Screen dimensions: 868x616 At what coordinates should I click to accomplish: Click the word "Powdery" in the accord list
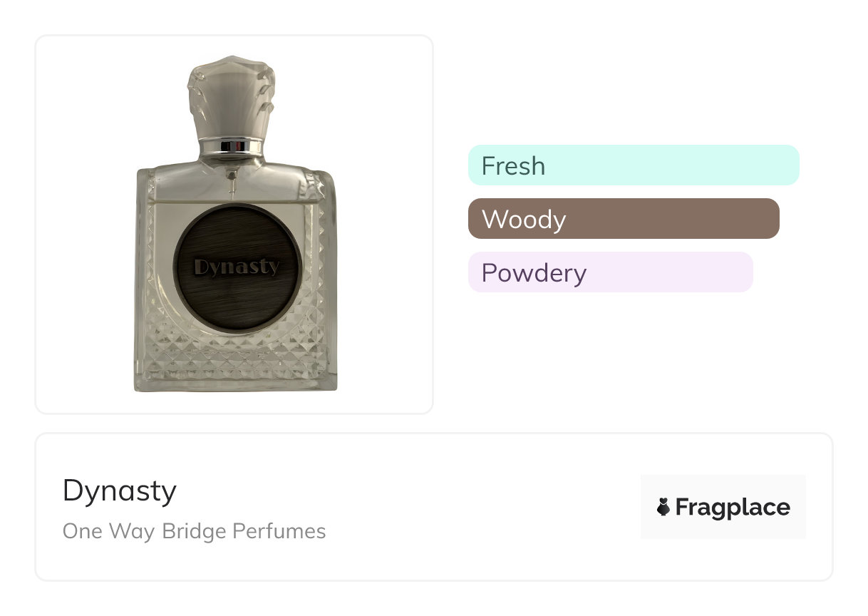tap(534, 273)
